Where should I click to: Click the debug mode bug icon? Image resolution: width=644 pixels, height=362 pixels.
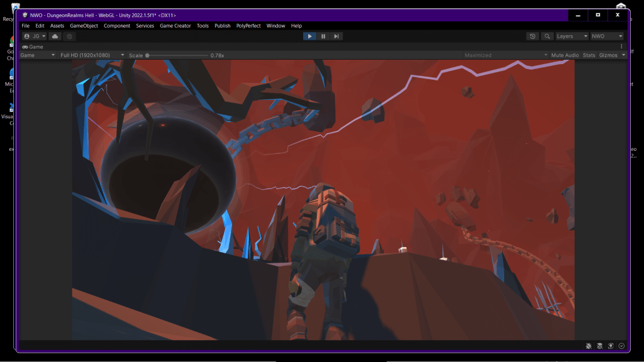[x=588, y=346]
